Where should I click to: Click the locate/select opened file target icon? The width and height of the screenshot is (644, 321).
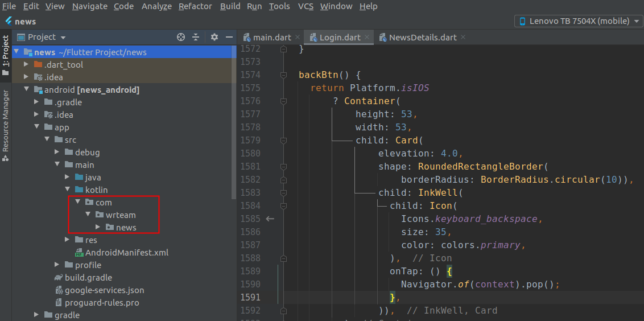point(181,37)
